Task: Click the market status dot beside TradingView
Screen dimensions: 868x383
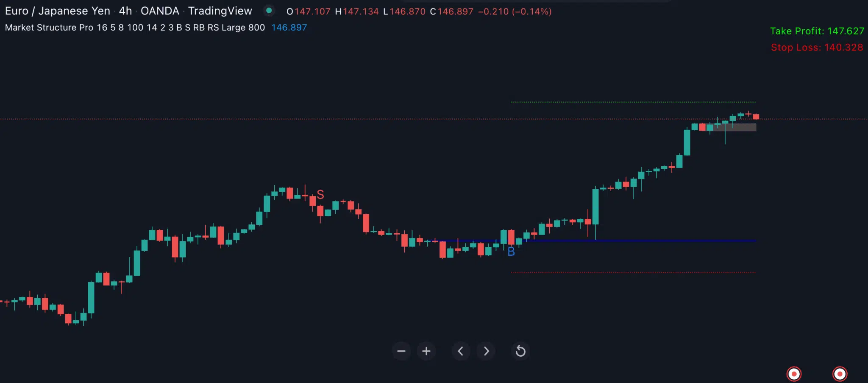Action: click(269, 11)
